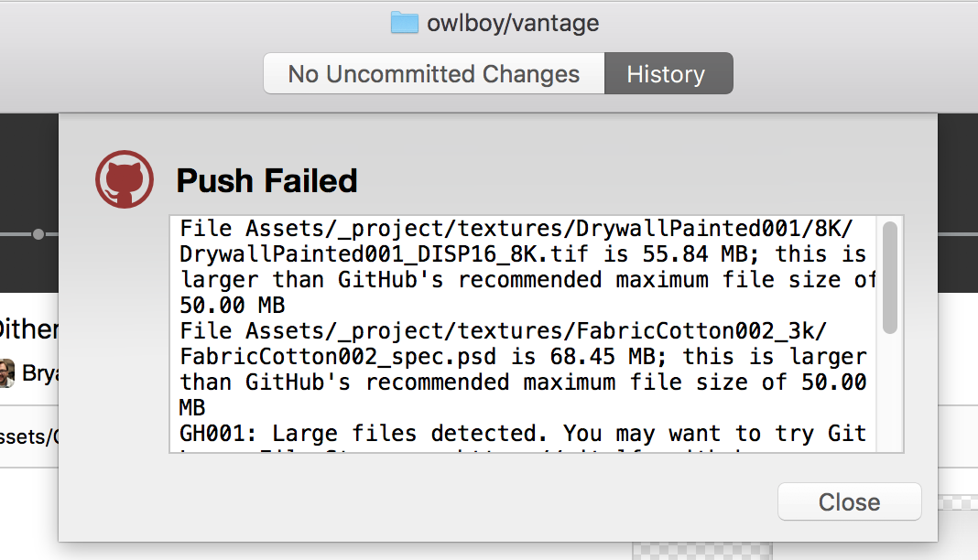Select the commit dot on the history timeline

point(38,234)
